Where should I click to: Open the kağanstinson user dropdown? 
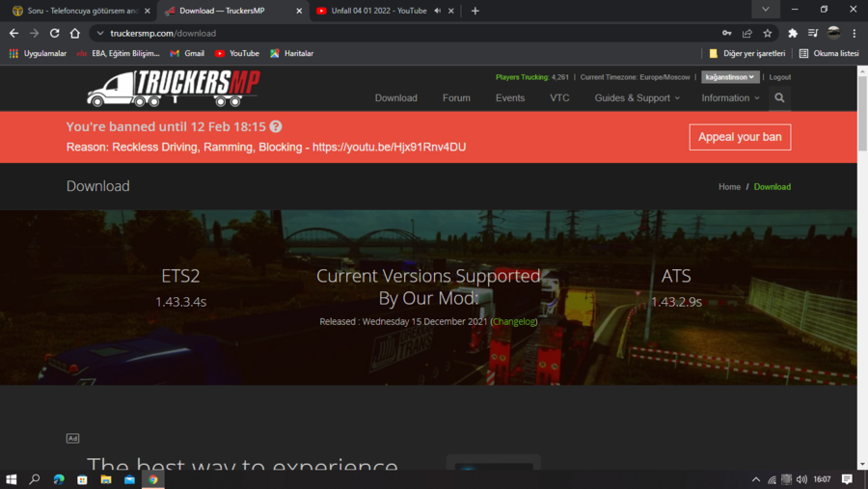(730, 77)
